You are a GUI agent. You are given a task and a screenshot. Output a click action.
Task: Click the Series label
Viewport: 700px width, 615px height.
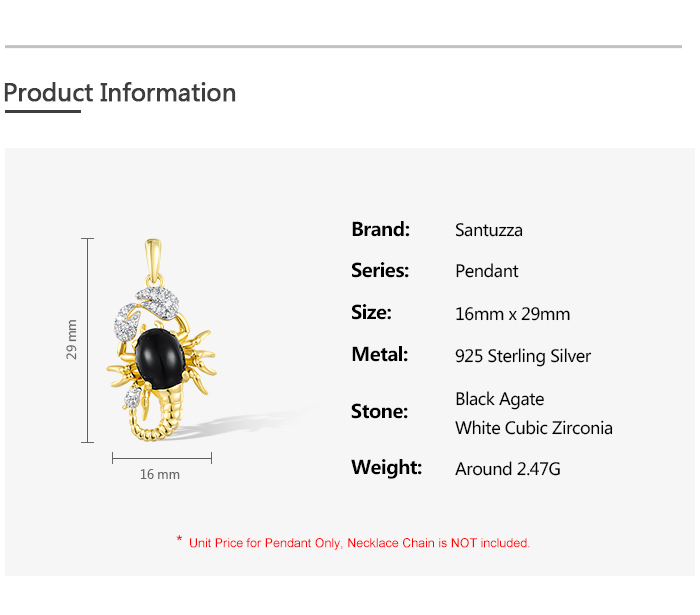click(x=380, y=270)
